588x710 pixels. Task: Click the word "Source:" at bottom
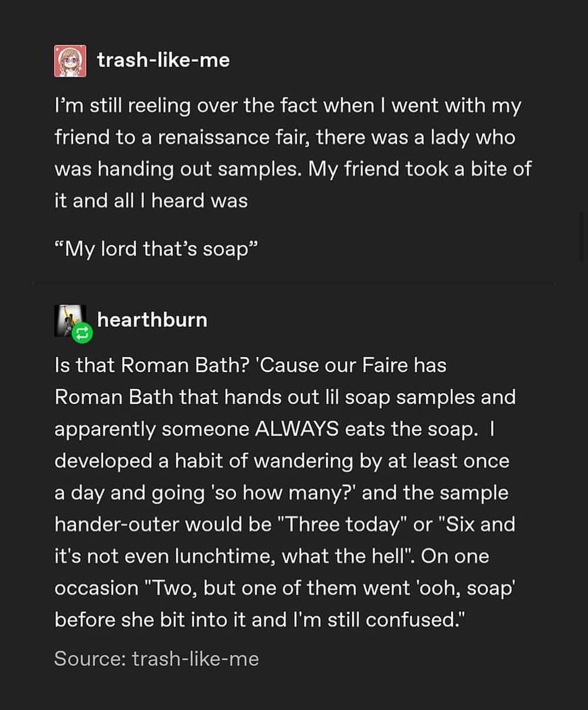click(x=89, y=659)
